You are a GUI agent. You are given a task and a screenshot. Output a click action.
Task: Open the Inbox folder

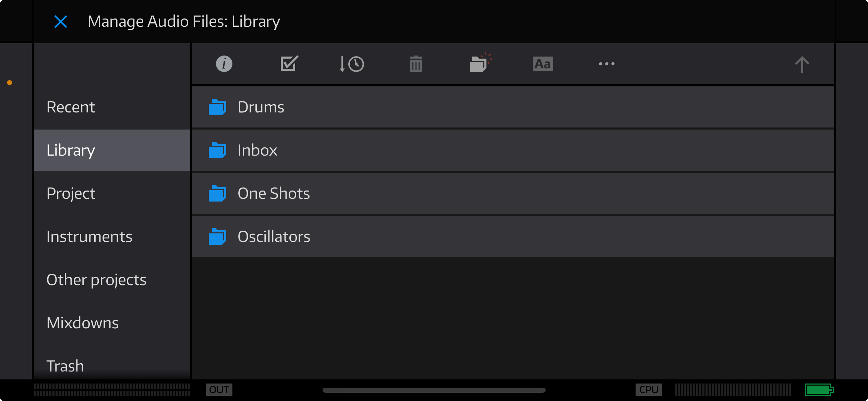(x=513, y=150)
